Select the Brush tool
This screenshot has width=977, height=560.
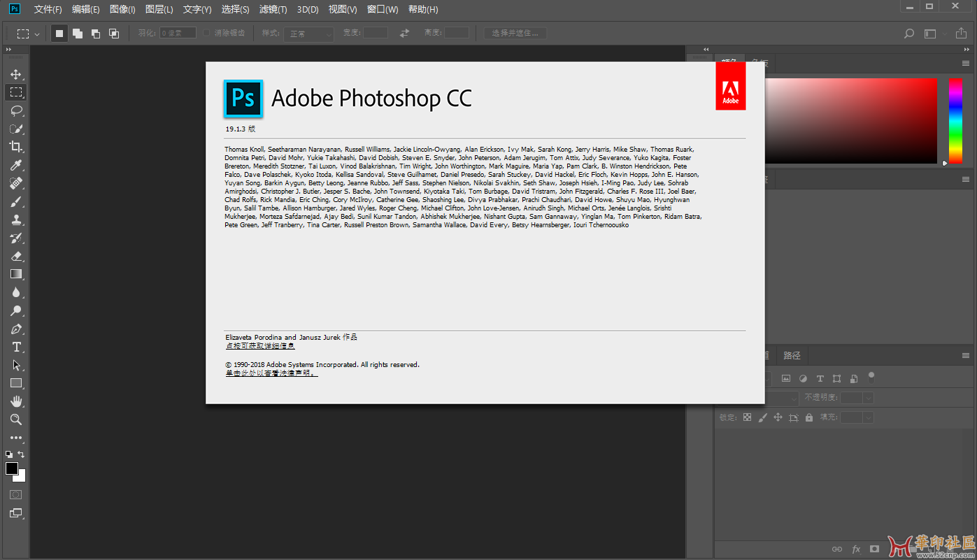tap(15, 201)
